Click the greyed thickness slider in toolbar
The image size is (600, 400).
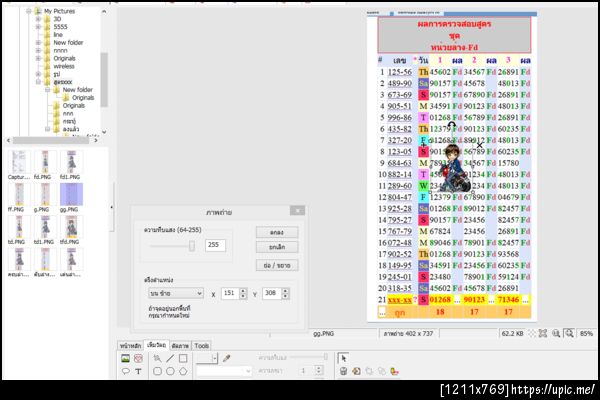click(308, 357)
